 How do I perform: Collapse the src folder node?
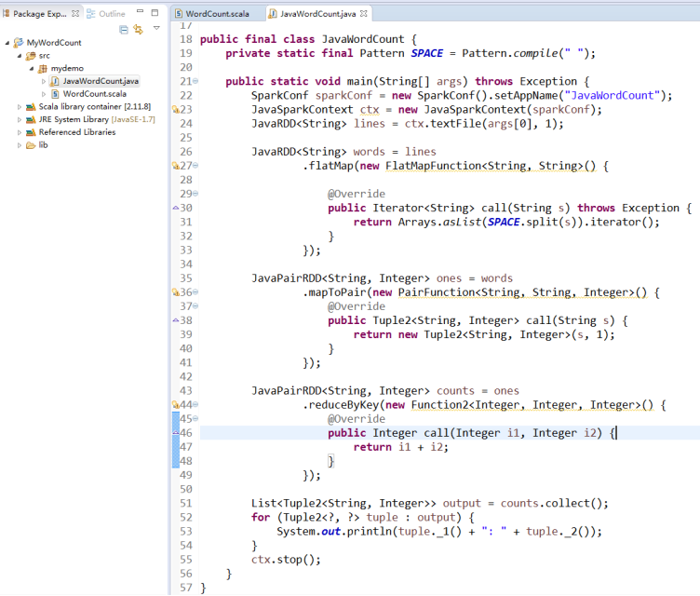coord(20,56)
